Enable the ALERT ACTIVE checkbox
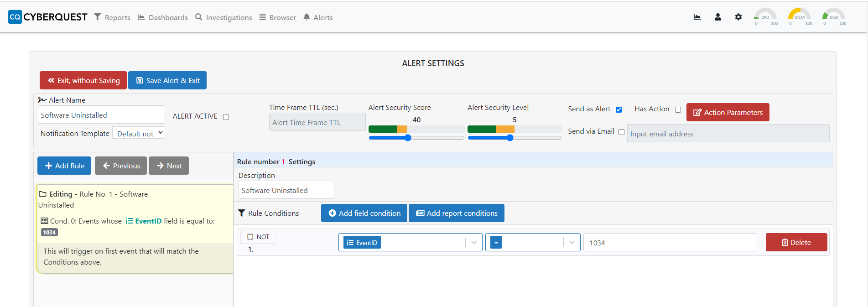Screen dimensions: 868x307 point(226,117)
